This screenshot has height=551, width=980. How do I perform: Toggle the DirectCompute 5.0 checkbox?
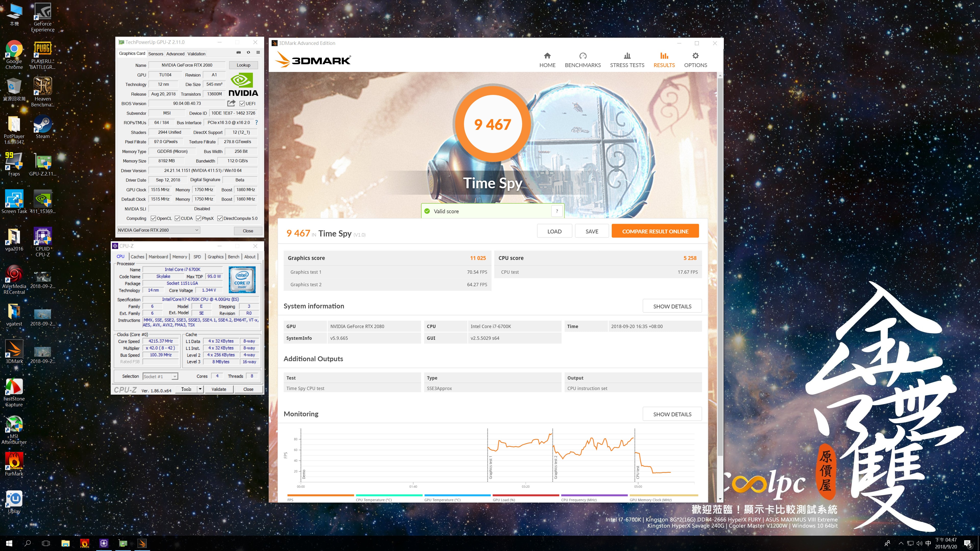pyautogui.click(x=220, y=218)
